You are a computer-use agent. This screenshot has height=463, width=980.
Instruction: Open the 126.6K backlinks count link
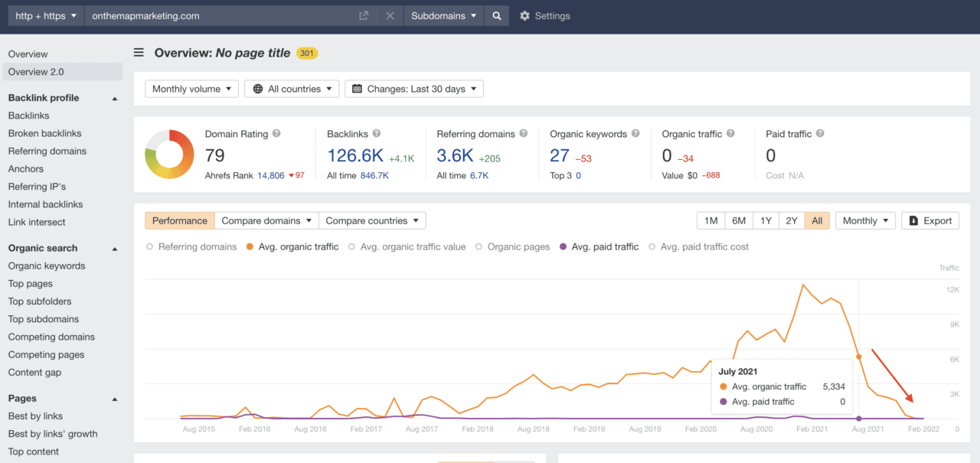tap(355, 155)
